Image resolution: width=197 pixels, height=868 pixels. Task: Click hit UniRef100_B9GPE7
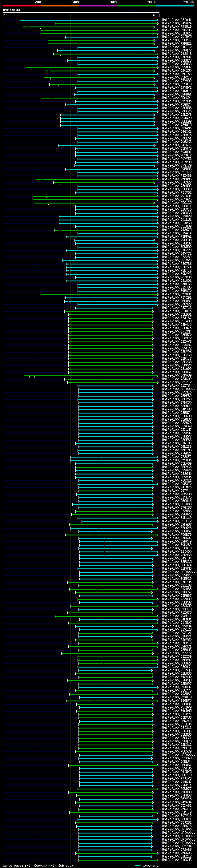point(177,40)
